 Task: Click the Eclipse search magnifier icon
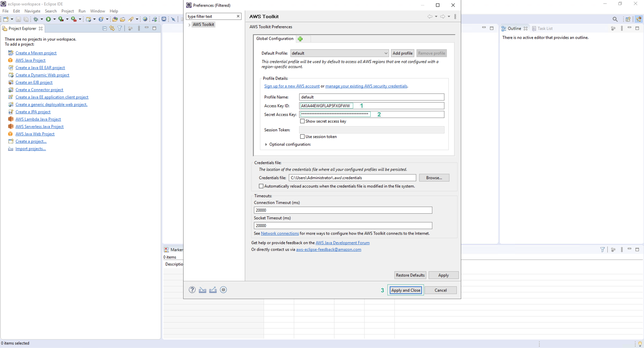point(615,19)
